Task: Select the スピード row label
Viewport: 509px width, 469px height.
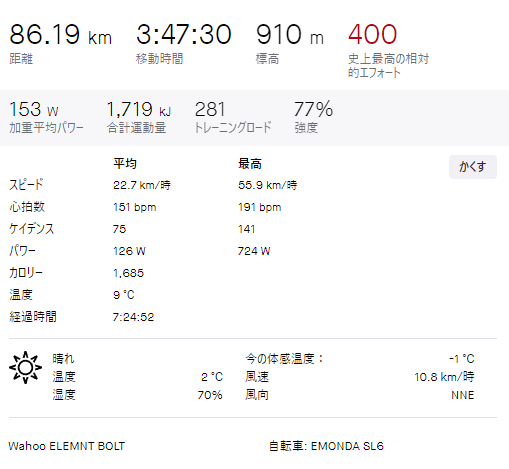Action: click(x=26, y=185)
